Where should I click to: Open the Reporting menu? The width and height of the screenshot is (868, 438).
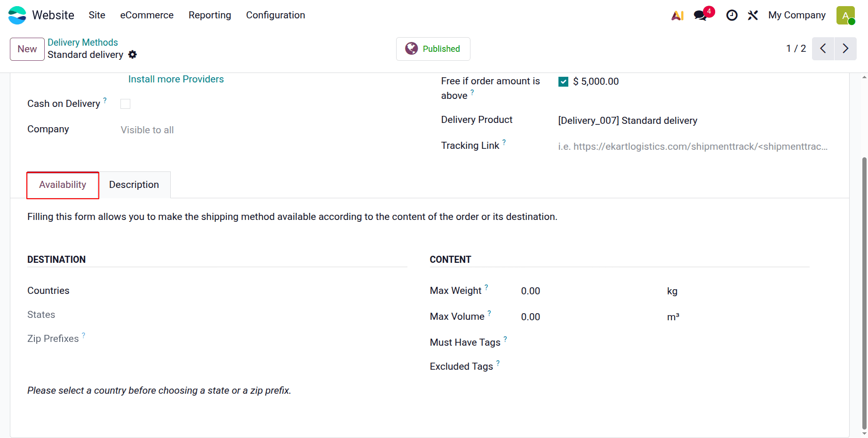pyautogui.click(x=210, y=15)
